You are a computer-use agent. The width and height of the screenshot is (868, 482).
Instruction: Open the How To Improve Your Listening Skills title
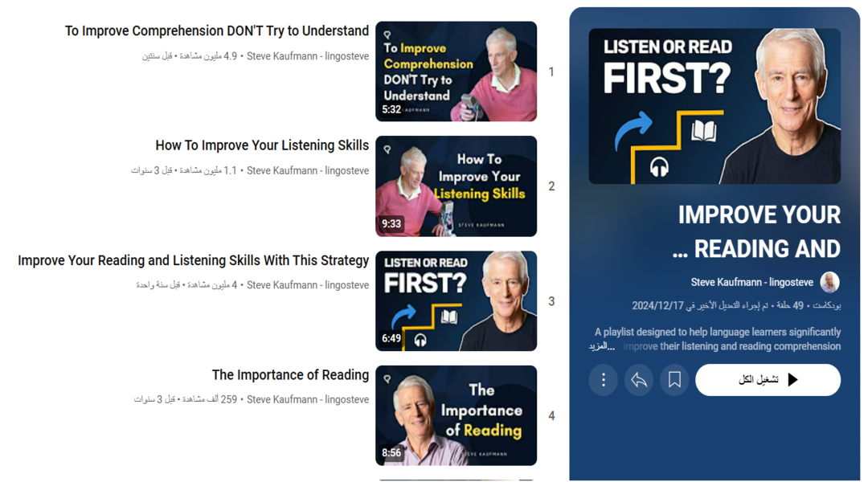(262, 145)
